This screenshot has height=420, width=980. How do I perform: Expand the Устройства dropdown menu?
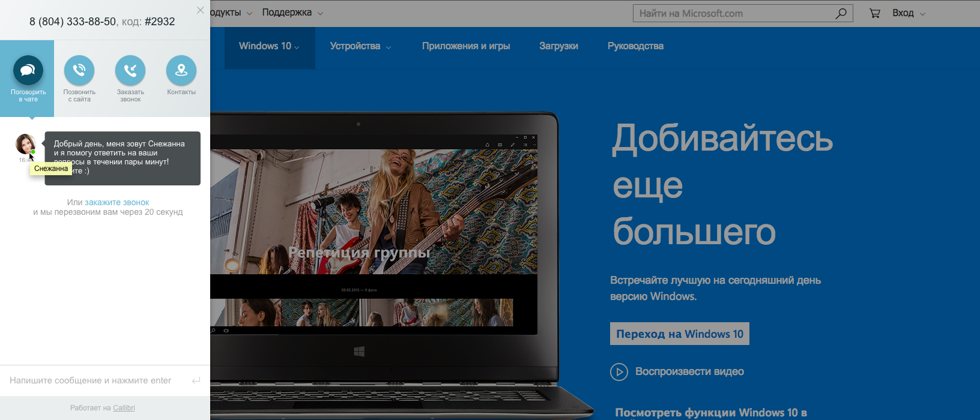coord(360,46)
